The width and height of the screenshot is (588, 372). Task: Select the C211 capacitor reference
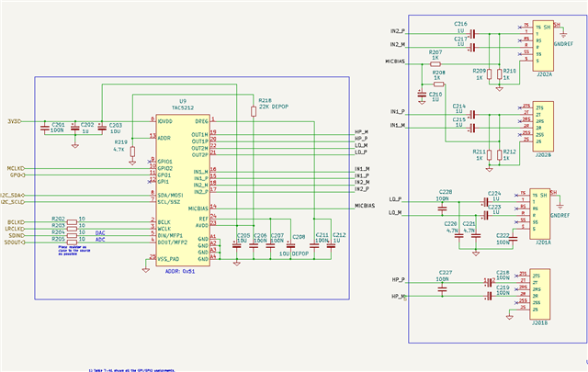click(322, 235)
